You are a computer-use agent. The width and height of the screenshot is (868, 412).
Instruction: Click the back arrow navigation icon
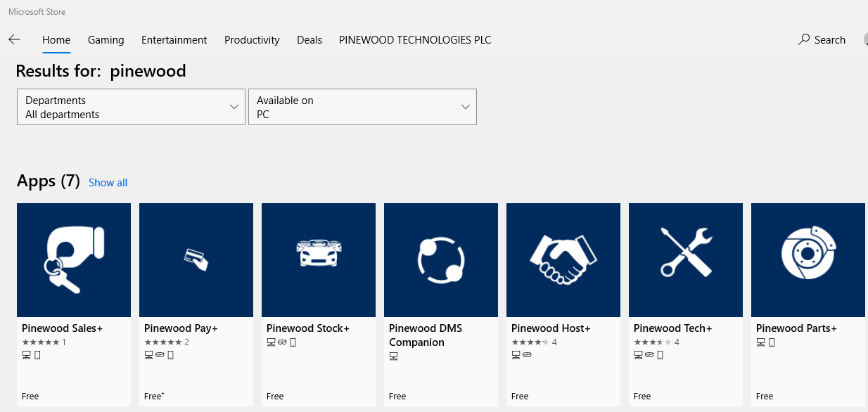tap(14, 39)
